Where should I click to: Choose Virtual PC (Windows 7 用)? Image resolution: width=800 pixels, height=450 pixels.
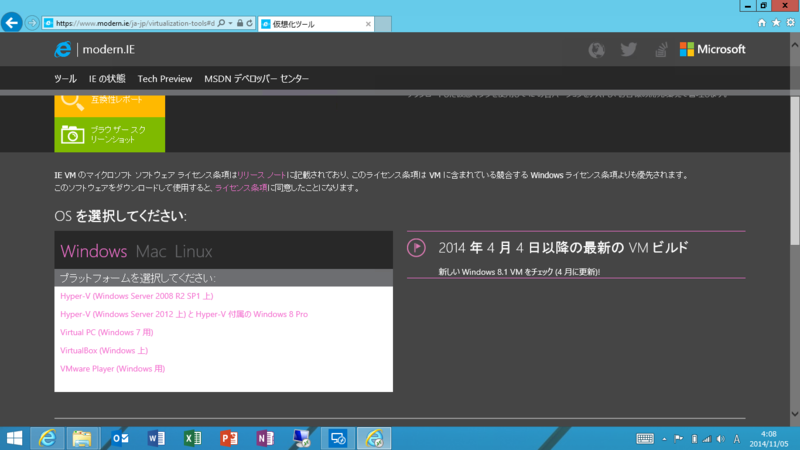click(x=107, y=332)
